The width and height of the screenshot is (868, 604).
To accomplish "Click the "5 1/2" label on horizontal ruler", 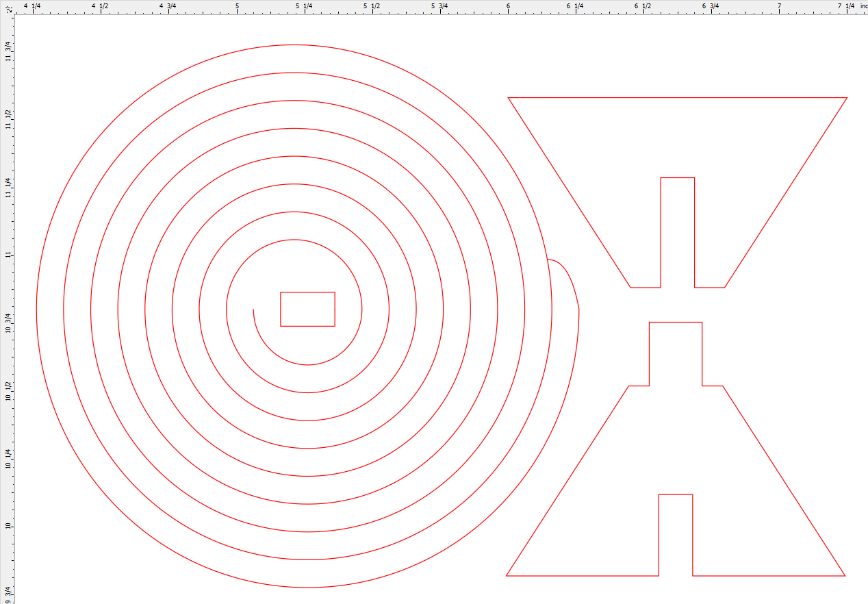I will (x=372, y=5).
